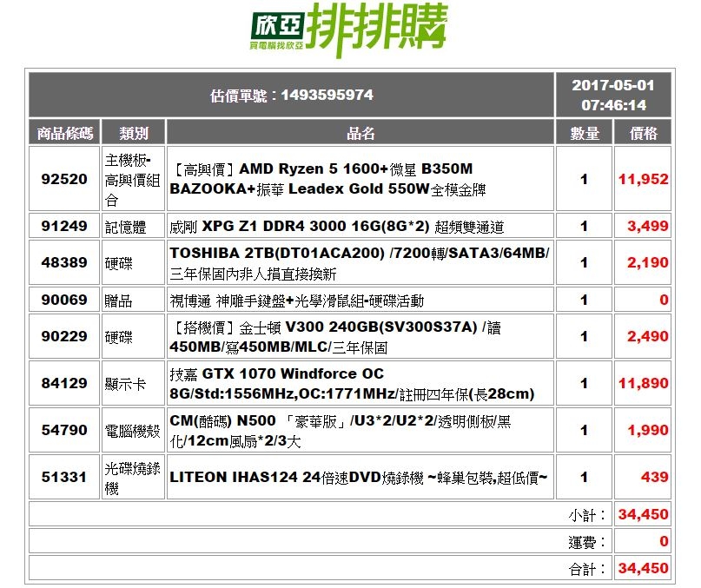701x588 pixels.
Task: Click the 欣亞 排排購 logo
Action: click(x=348, y=30)
